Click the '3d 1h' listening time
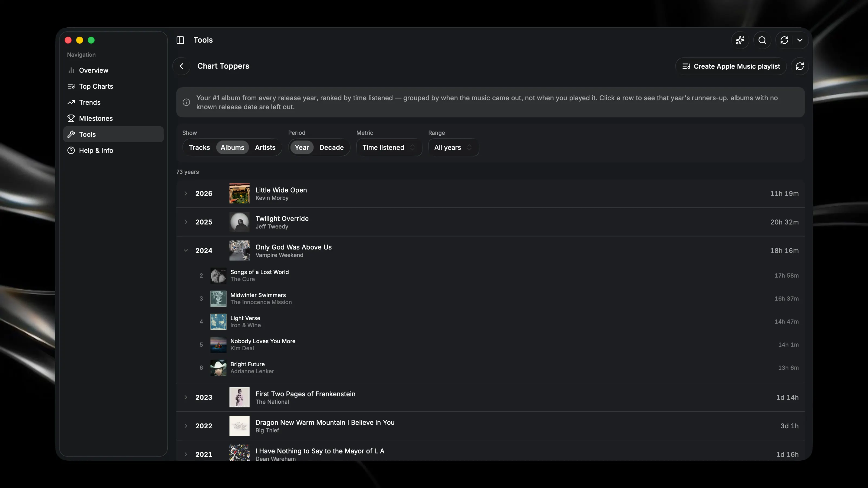Viewport: 868px width, 488px height. coord(790,426)
